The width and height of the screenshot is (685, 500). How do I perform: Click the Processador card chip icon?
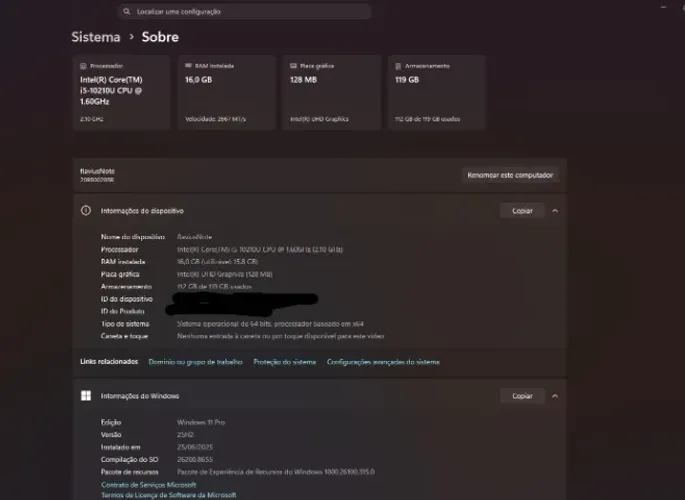click(83, 66)
